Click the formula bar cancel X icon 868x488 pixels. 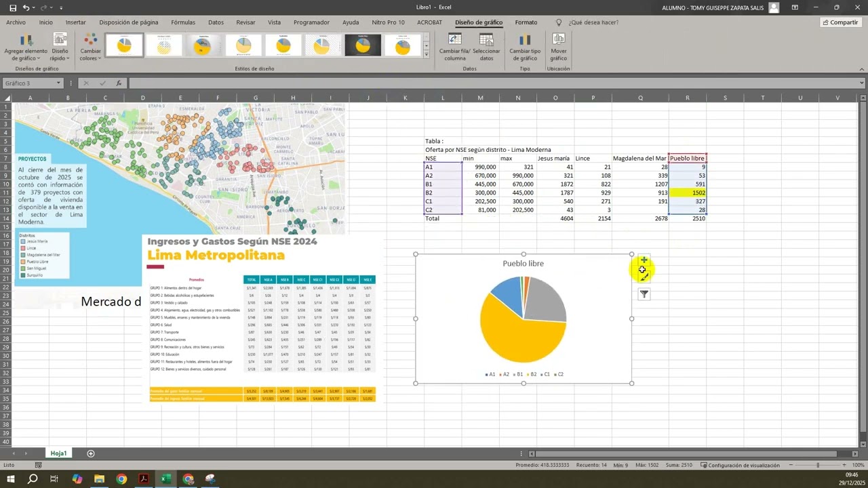(x=86, y=83)
